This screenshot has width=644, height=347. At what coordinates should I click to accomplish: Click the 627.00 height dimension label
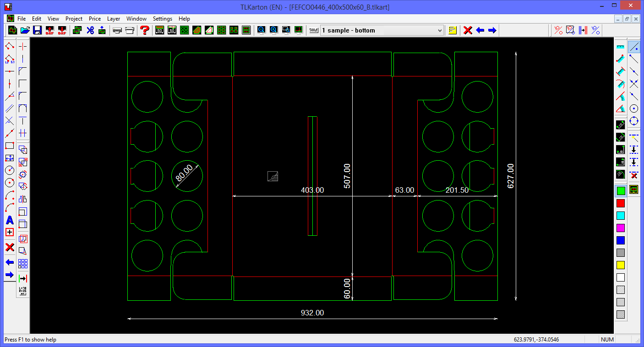tap(511, 176)
